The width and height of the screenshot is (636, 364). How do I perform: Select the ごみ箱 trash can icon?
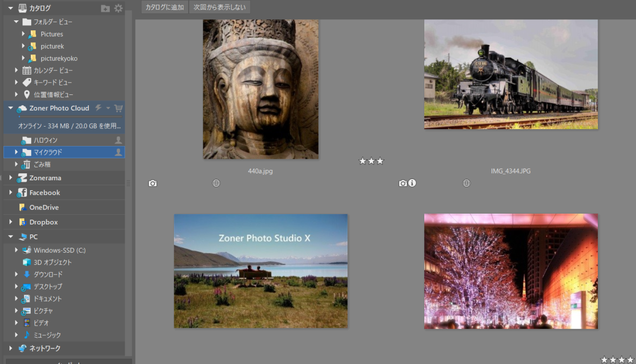click(26, 165)
